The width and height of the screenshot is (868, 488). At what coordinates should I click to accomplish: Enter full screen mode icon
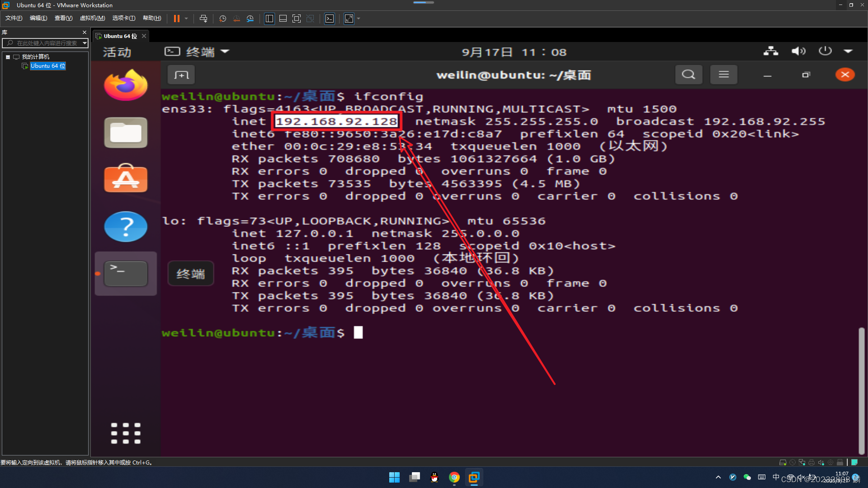coord(297,19)
